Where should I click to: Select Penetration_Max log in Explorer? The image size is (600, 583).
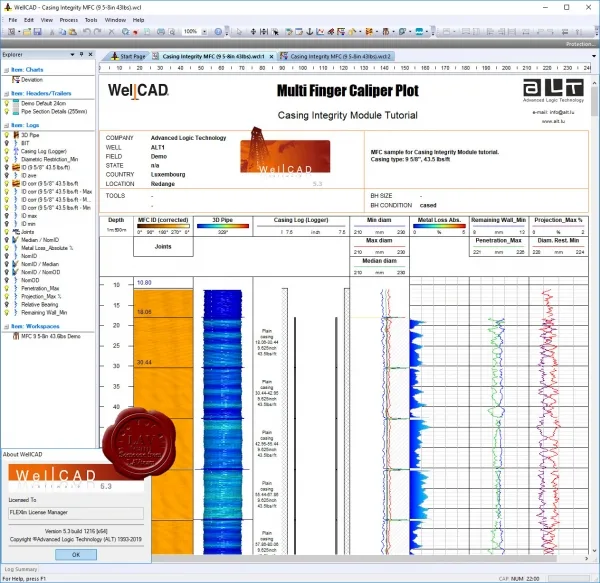coord(40,288)
